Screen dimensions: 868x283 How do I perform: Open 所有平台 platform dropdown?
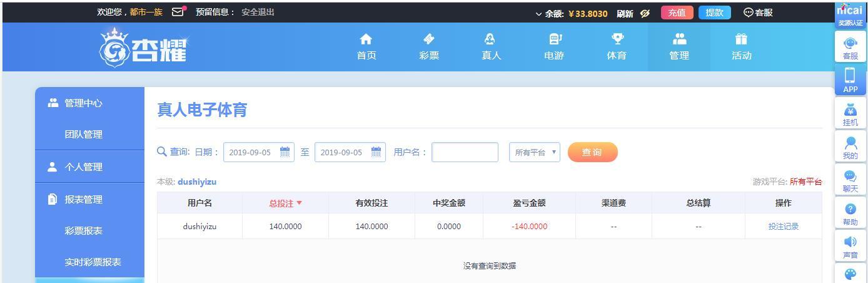[x=535, y=152]
